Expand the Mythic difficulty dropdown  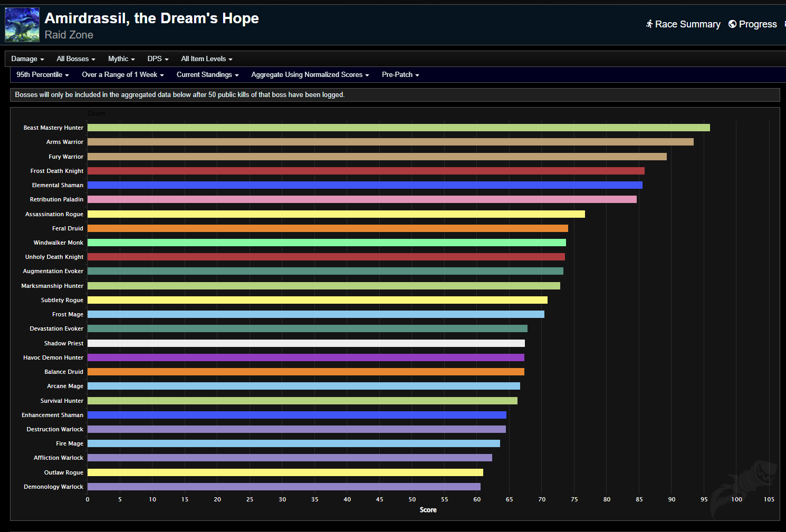point(121,59)
